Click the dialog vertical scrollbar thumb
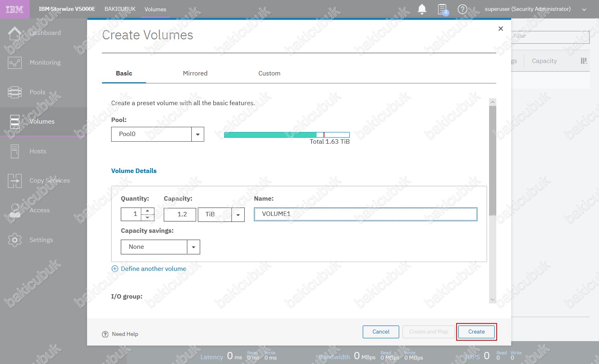The image size is (599, 364). pyautogui.click(x=493, y=161)
